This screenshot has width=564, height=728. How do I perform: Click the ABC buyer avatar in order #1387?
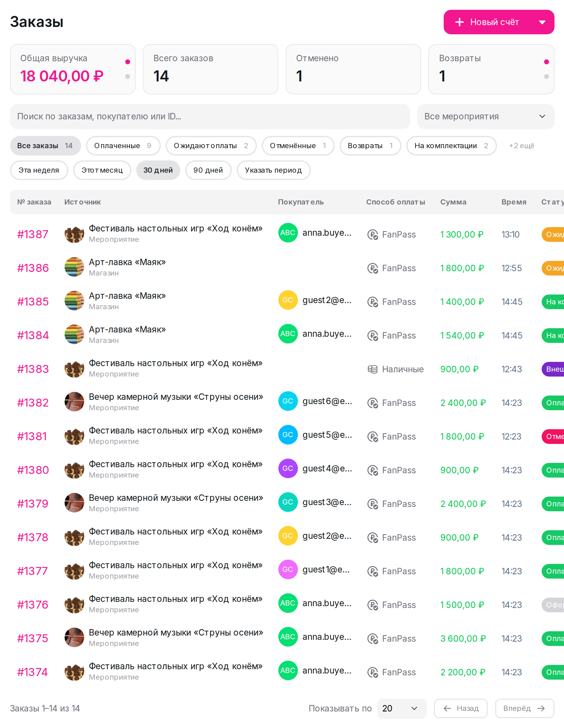coord(288,233)
